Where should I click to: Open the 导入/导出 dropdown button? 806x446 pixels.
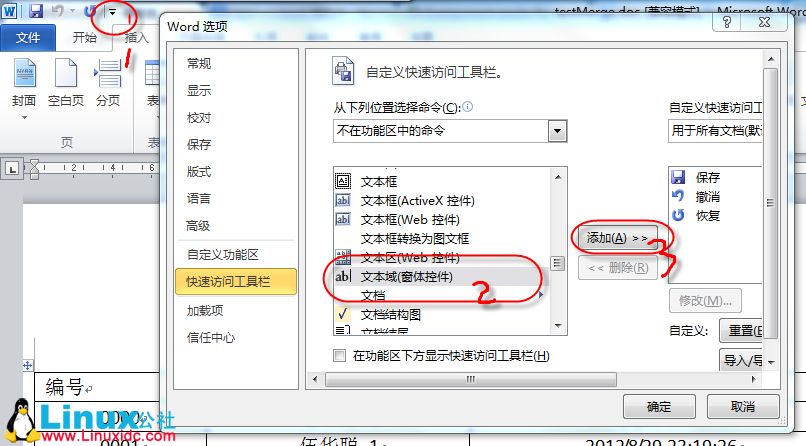coord(744,360)
